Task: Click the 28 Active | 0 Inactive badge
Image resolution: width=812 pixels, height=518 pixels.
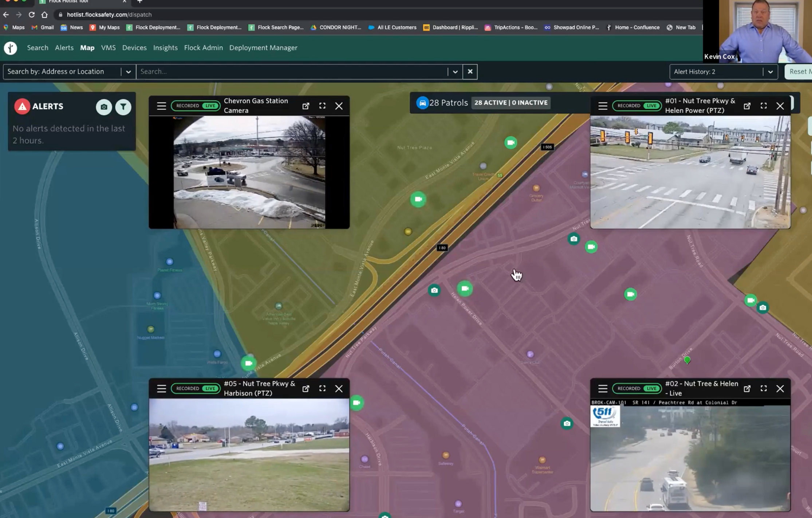Action: tap(511, 103)
